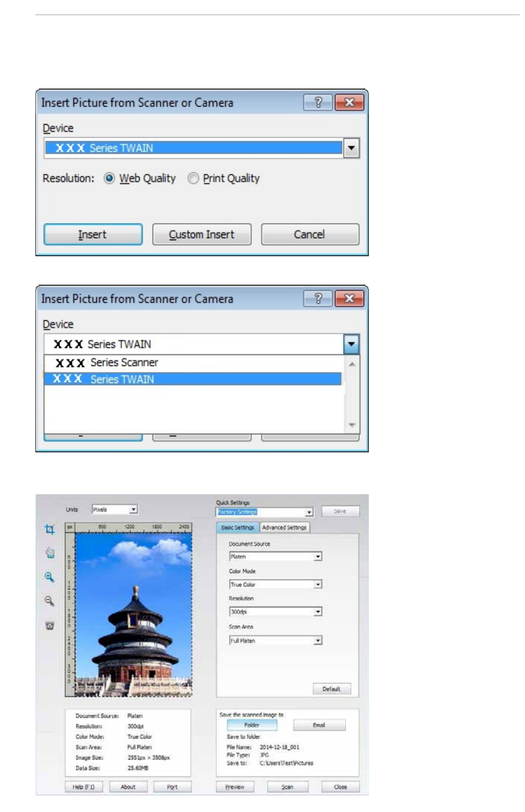
Task: Click the zoom out magnifier icon
Action: [49, 601]
